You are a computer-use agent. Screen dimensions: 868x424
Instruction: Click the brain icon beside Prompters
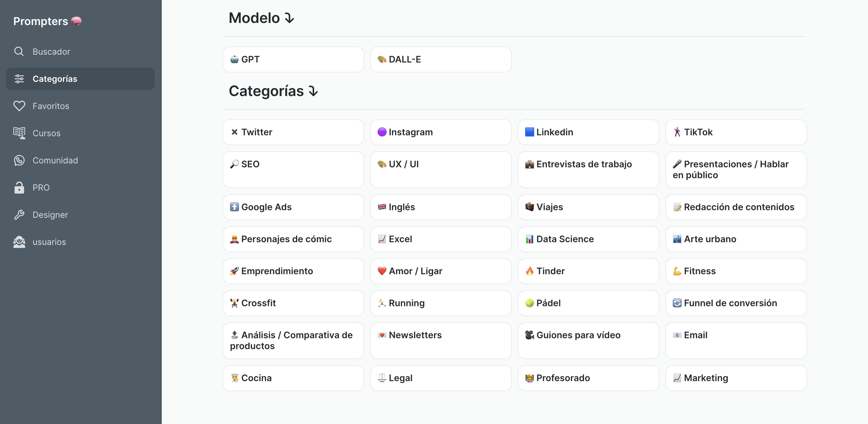76,21
